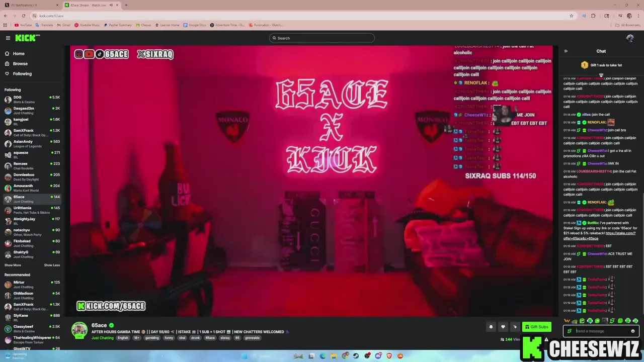
Task: Open the squeeze channel
Action: [32, 154]
